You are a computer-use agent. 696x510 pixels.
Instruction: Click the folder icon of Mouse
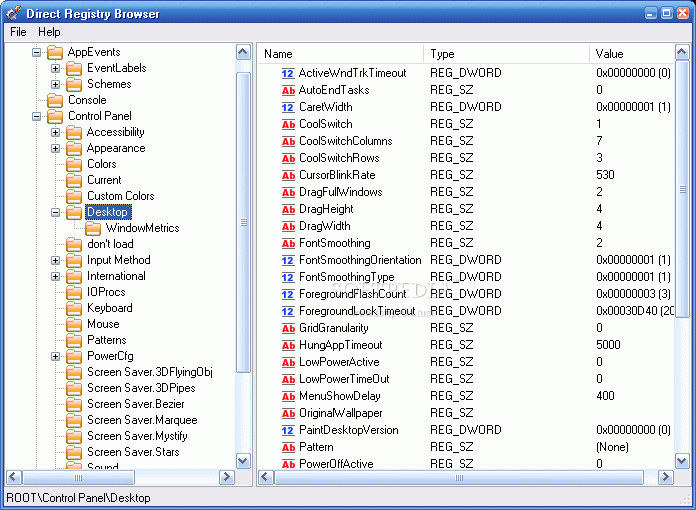point(74,324)
